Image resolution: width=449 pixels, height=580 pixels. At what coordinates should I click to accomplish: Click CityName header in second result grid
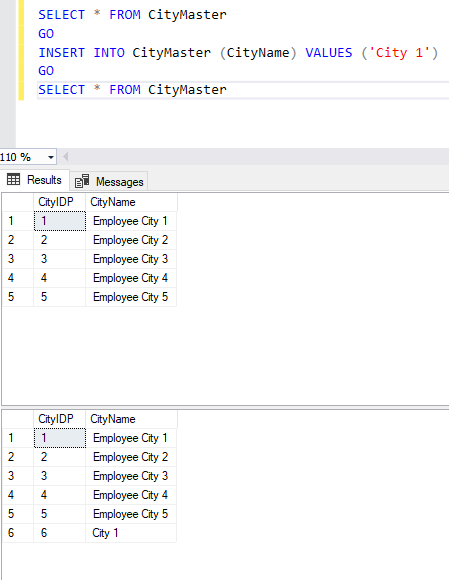tap(131, 419)
